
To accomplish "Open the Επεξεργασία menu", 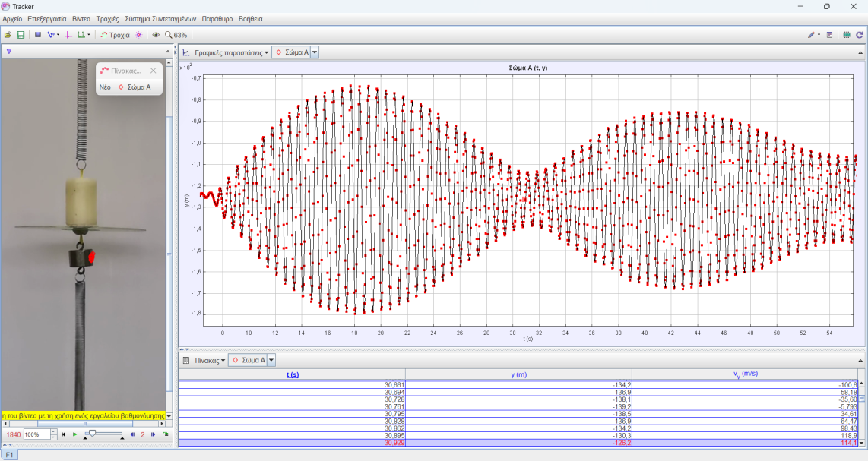I will point(46,17).
